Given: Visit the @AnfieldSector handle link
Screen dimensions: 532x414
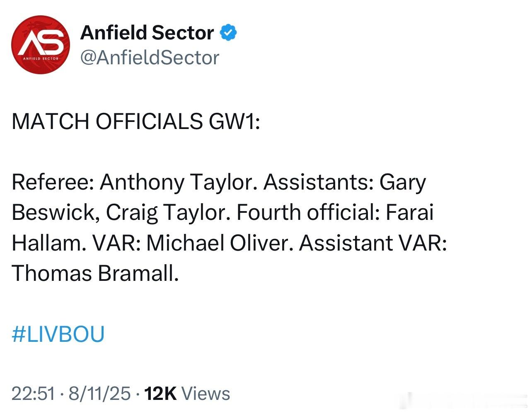Looking at the screenshot, I should click(150, 58).
